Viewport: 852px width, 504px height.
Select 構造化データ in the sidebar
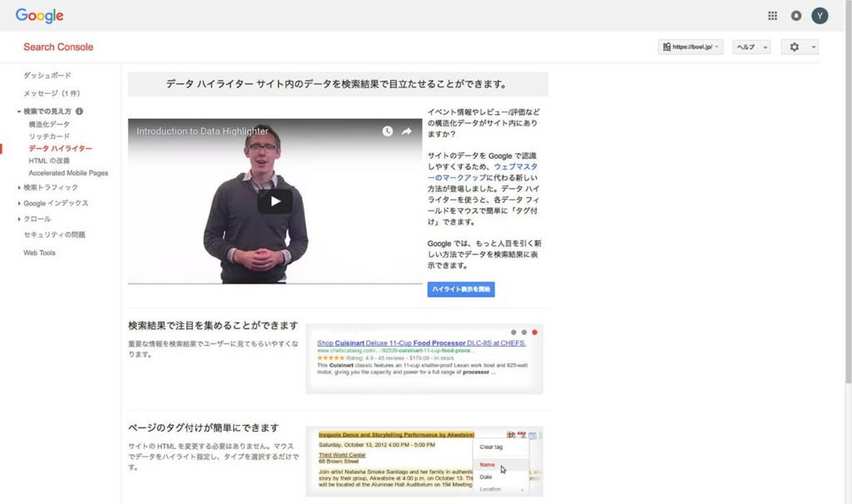pos(49,125)
